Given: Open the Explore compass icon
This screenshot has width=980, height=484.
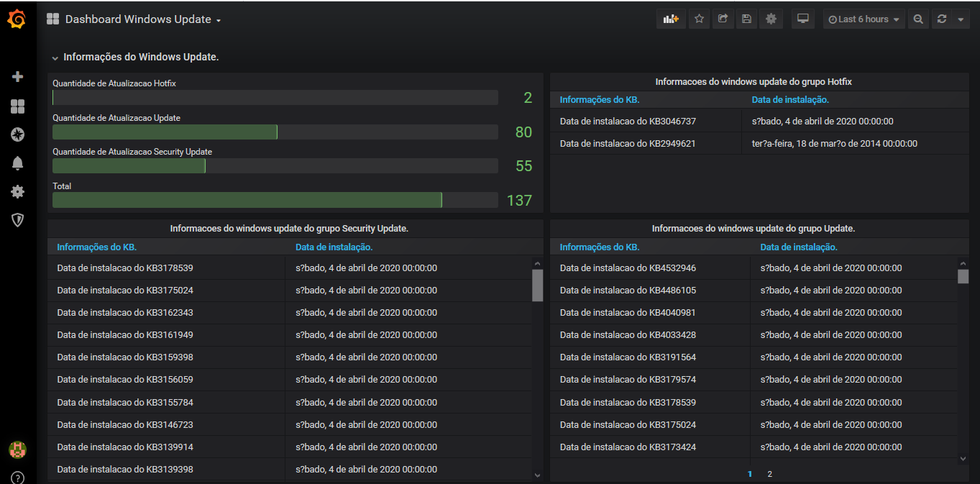Looking at the screenshot, I should click(18, 134).
